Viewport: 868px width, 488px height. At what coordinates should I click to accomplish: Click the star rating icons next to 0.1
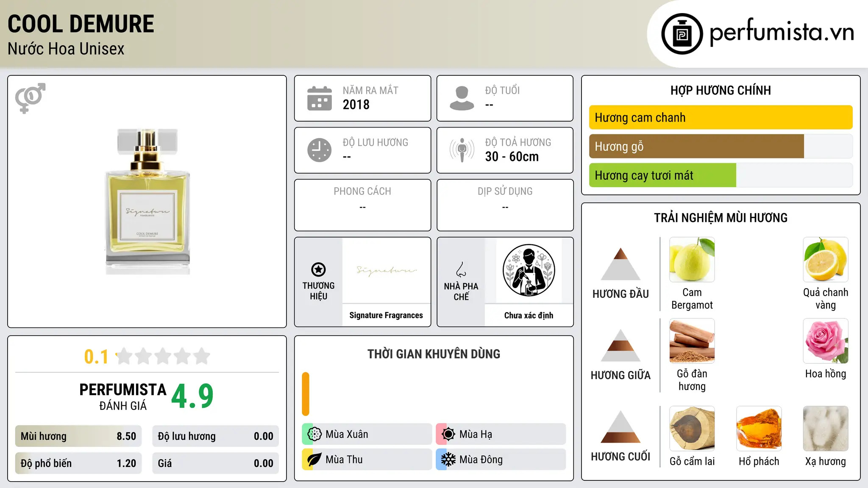[163, 356]
